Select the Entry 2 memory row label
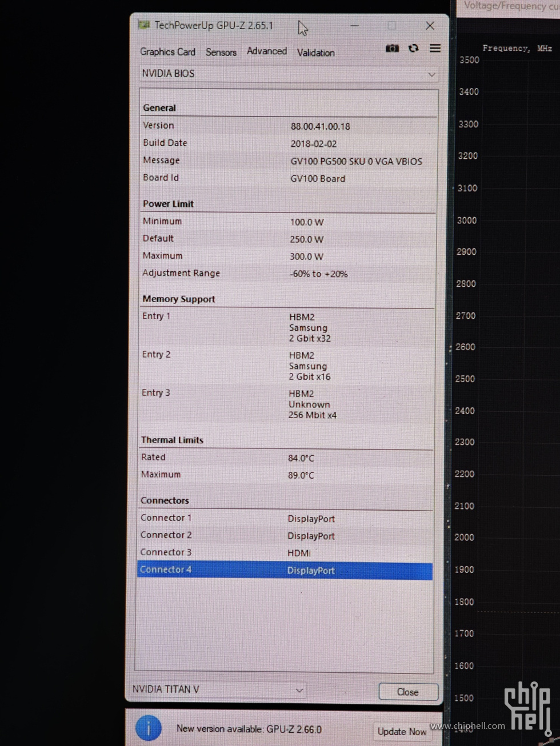Viewport: 560px width, 746px height. click(156, 354)
